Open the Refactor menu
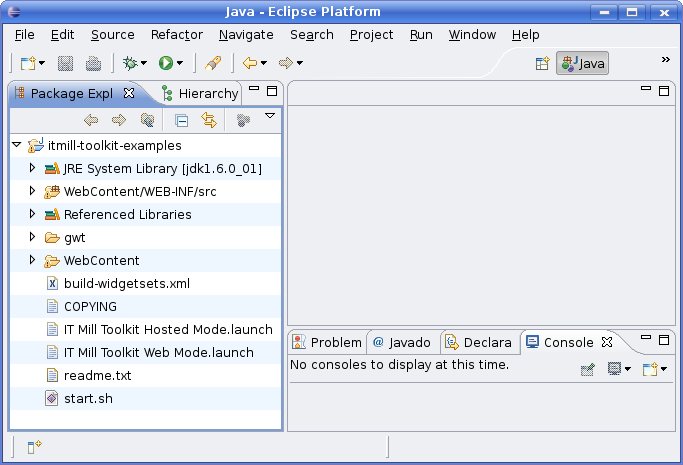Image resolution: width=683 pixels, height=465 pixels. (x=177, y=35)
